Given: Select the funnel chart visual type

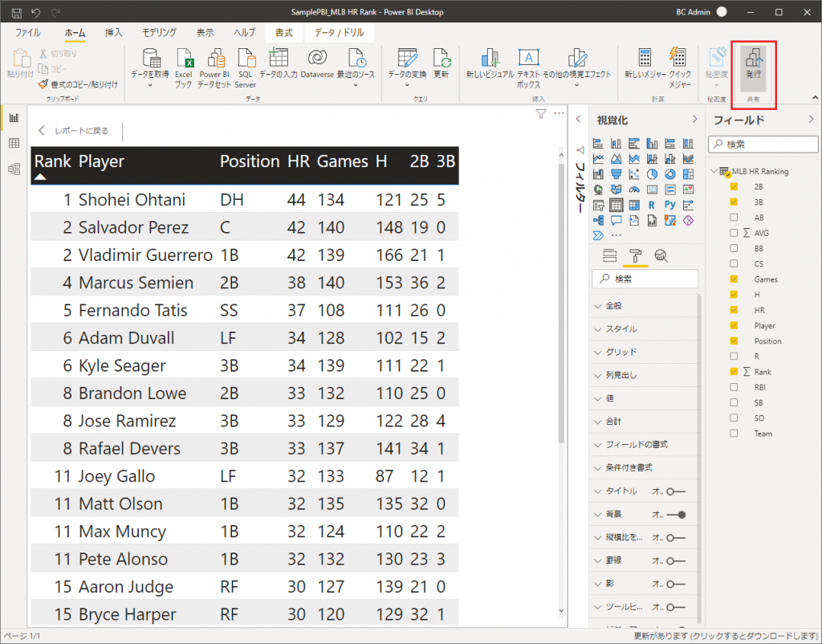Looking at the screenshot, I should 616,174.
